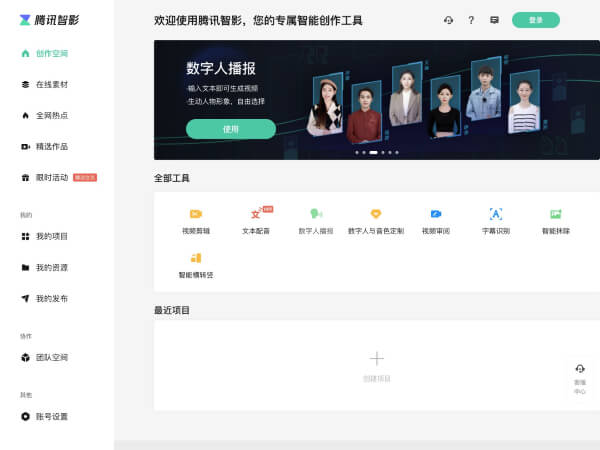Image resolution: width=600 pixels, height=450 pixels.
Task: Open the 数字人播报 tool icon
Action: pyautogui.click(x=316, y=220)
